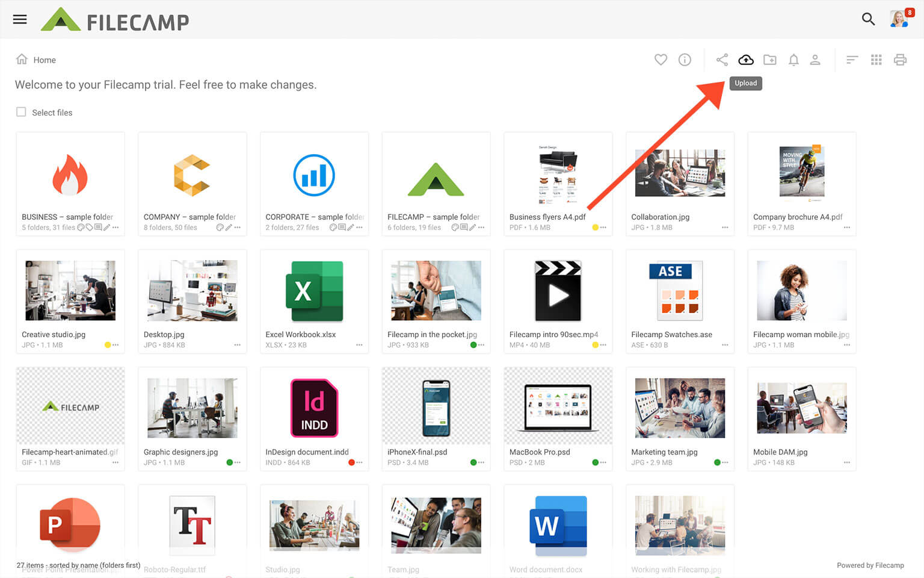
Task: Open Business flyers A4.pdf thumbnail
Action: (x=558, y=175)
